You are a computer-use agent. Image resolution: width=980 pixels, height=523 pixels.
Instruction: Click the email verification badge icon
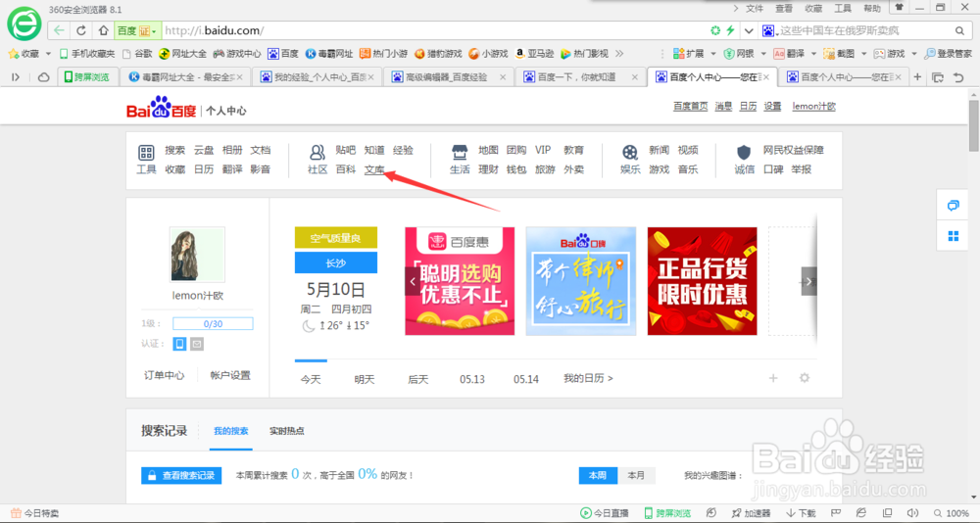coord(197,344)
